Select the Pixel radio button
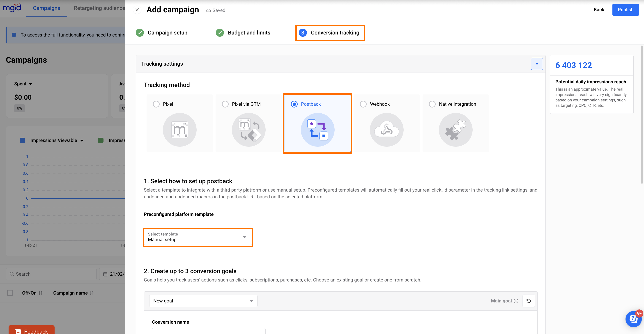The image size is (644, 334). [156, 104]
